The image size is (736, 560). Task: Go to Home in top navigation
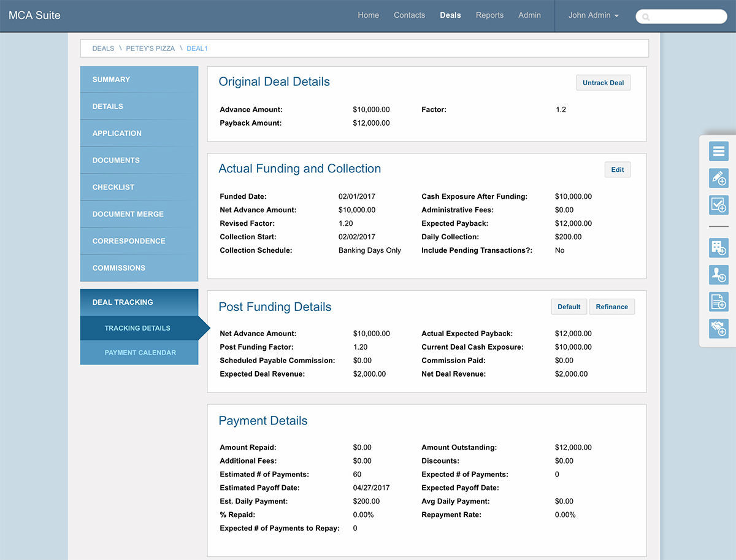pyautogui.click(x=368, y=15)
